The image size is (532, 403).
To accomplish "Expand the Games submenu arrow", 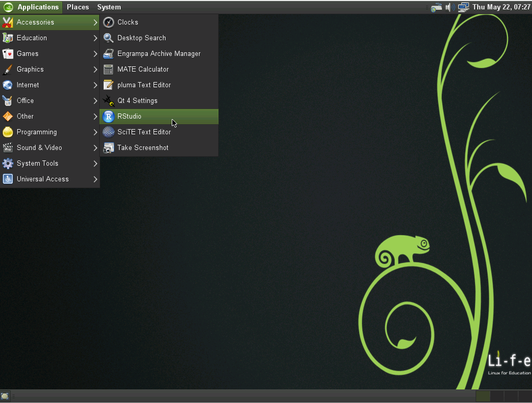I will [x=96, y=54].
